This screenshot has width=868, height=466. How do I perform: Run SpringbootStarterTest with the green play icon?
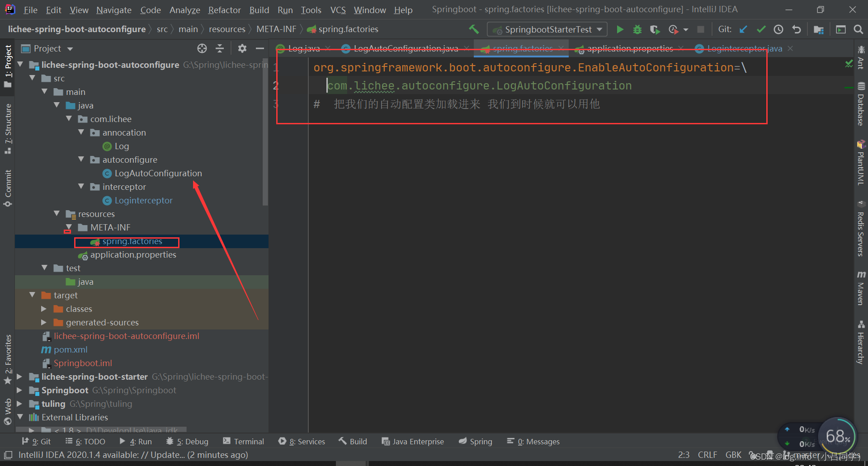620,29
